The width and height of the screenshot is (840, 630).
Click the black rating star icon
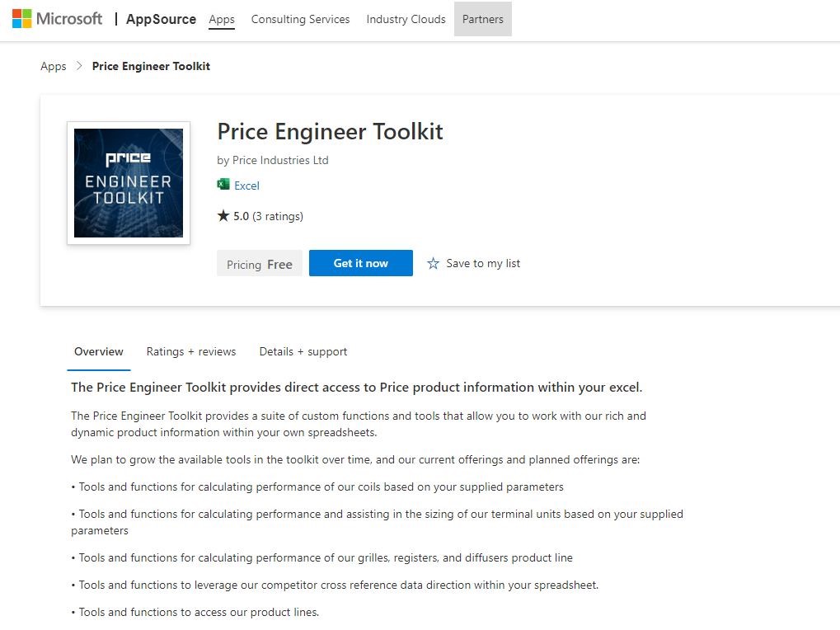click(223, 216)
